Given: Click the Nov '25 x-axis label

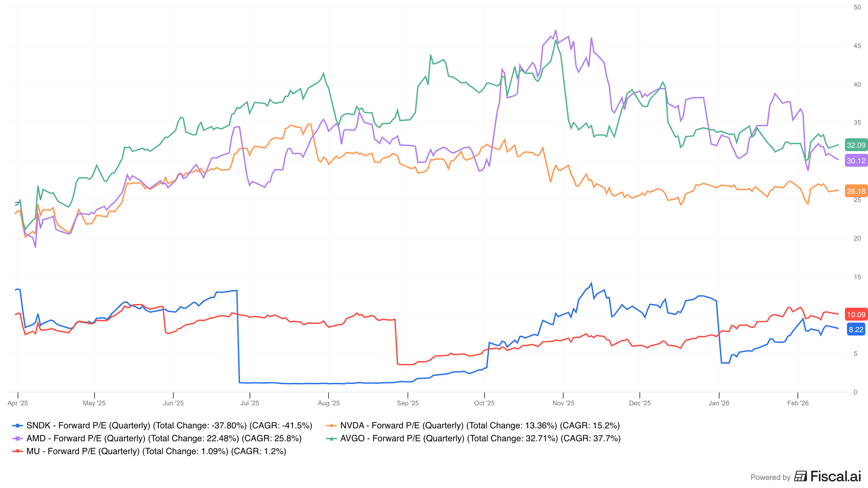Looking at the screenshot, I should [x=563, y=403].
